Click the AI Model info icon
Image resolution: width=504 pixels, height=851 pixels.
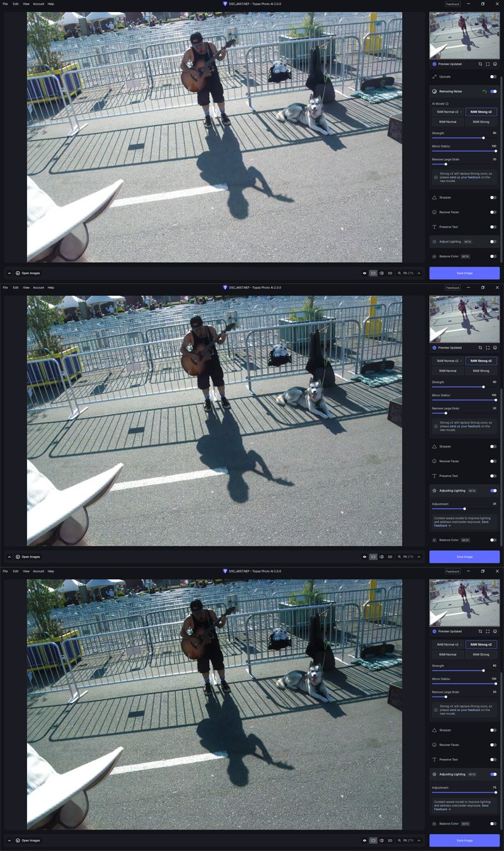tap(447, 103)
